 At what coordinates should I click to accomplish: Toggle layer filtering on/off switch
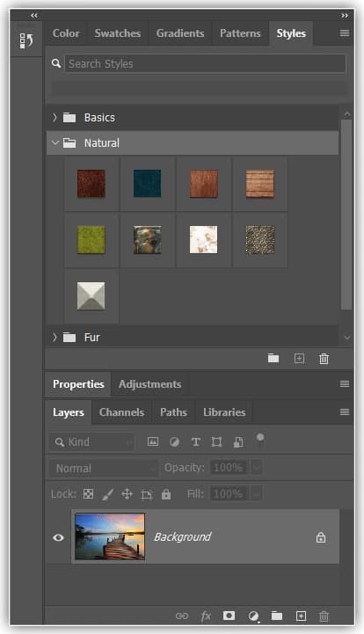(x=260, y=439)
